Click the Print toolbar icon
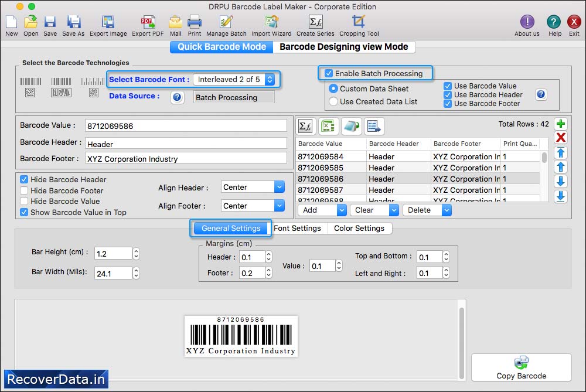The height and width of the screenshot is (392, 586). tap(195, 22)
